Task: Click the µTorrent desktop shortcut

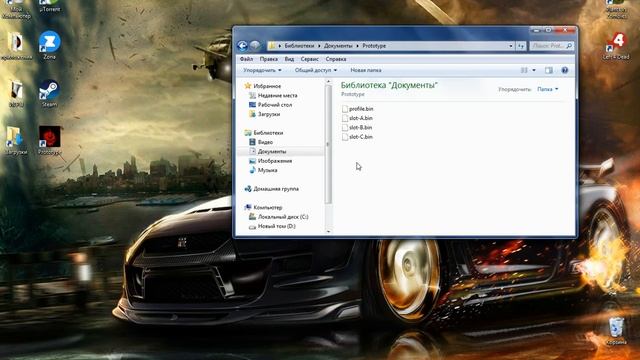Action: [x=49, y=6]
